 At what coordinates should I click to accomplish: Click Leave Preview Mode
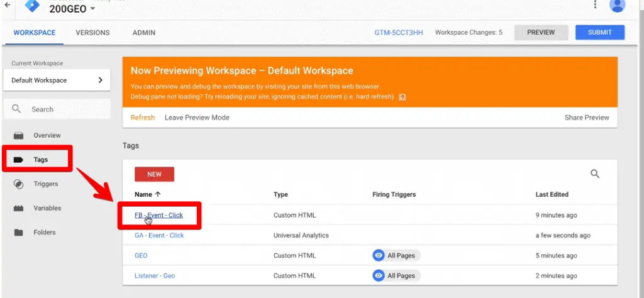(x=197, y=118)
